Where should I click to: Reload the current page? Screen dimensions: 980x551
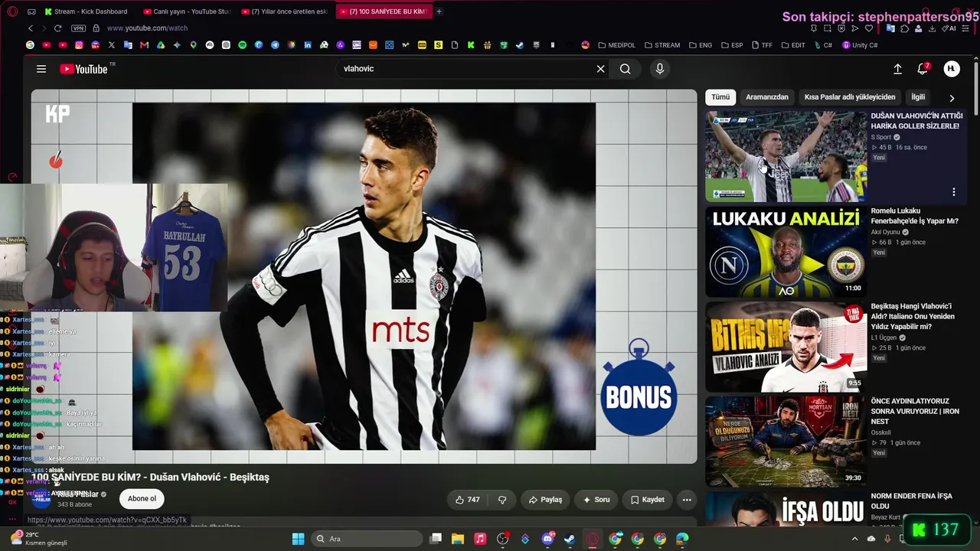click(x=57, y=28)
